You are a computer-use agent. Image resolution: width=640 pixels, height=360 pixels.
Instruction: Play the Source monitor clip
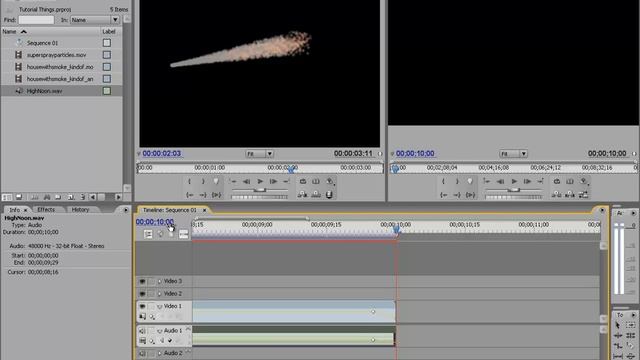click(x=260, y=181)
